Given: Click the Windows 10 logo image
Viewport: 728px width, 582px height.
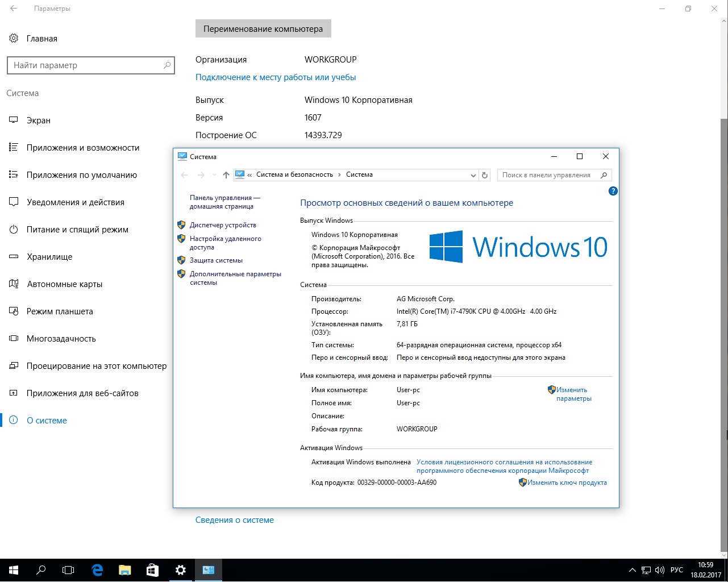Looking at the screenshot, I should [x=518, y=247].
